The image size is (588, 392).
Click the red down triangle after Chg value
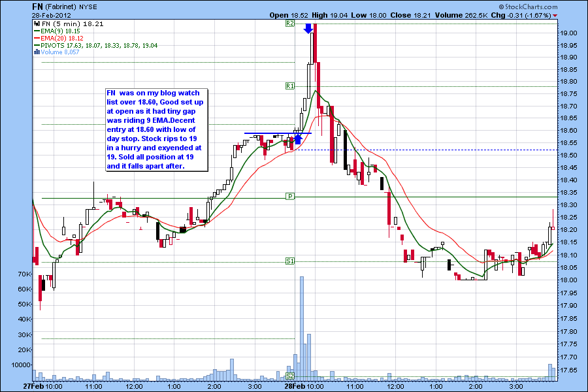point(555,16)
